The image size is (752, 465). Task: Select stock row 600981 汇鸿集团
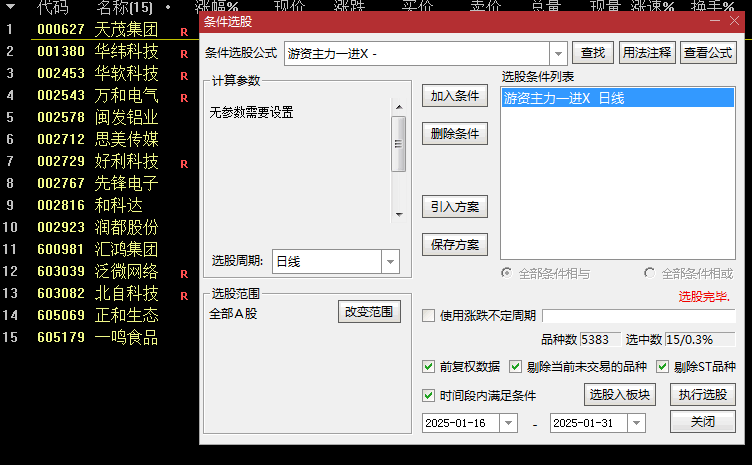[98, 250]
